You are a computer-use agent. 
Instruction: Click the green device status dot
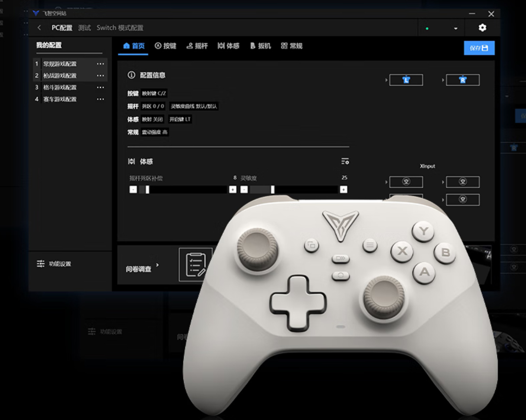pyautogui.click(x=427, y=29)
